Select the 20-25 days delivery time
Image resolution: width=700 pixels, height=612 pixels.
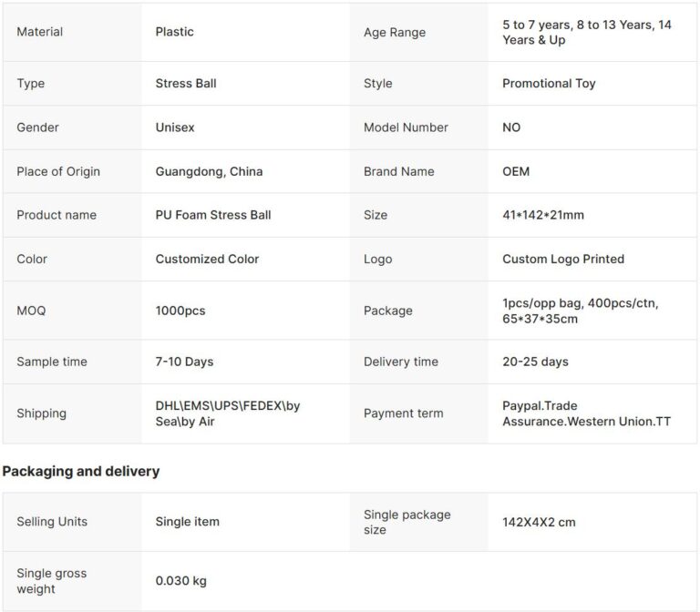[535, 362]
